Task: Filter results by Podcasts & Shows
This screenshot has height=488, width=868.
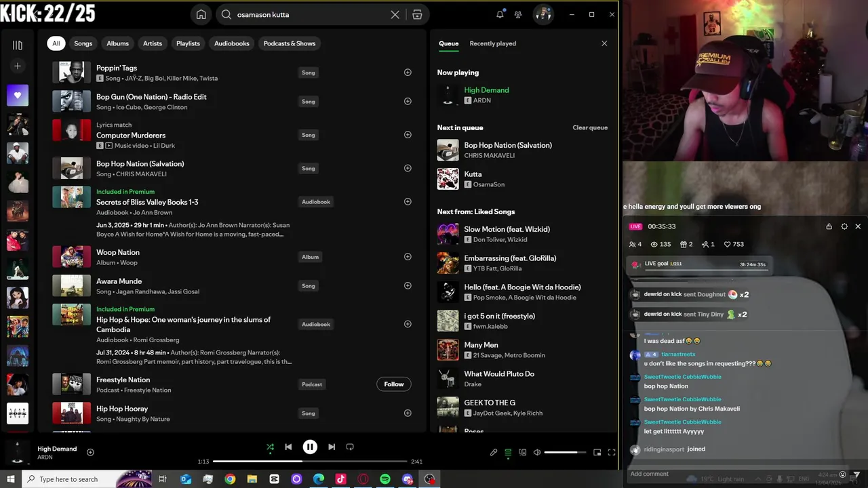Action: pos(290,43)
